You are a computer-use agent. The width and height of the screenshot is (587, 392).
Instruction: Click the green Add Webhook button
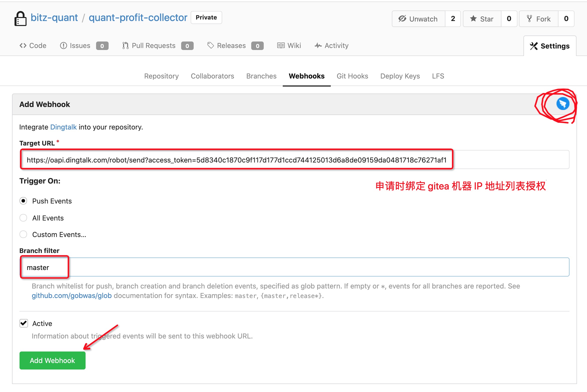coord(53,360)
